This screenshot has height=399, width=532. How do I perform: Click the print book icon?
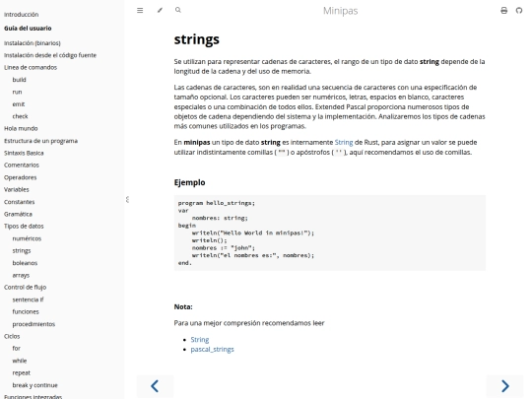[503, 11]
